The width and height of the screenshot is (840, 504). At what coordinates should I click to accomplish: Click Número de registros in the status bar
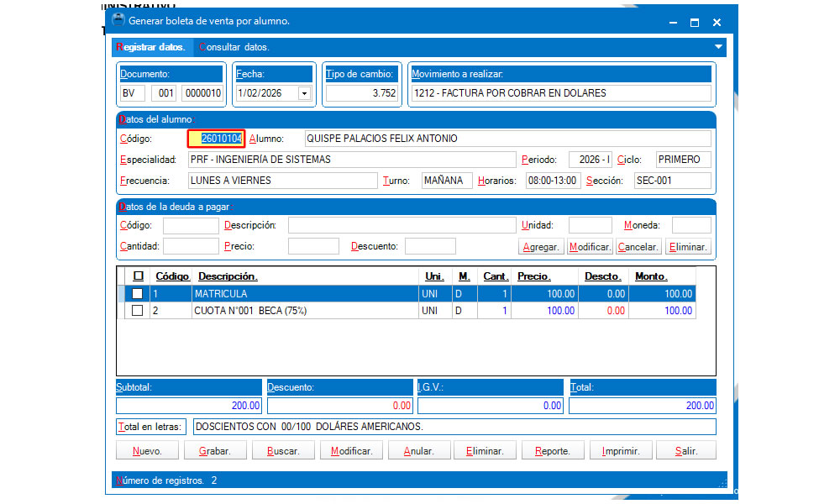click(x=160, y=480)
